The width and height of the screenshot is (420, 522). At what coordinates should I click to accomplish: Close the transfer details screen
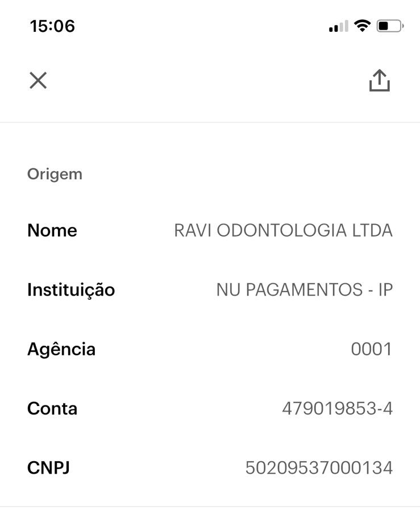(x=38, y=81)
